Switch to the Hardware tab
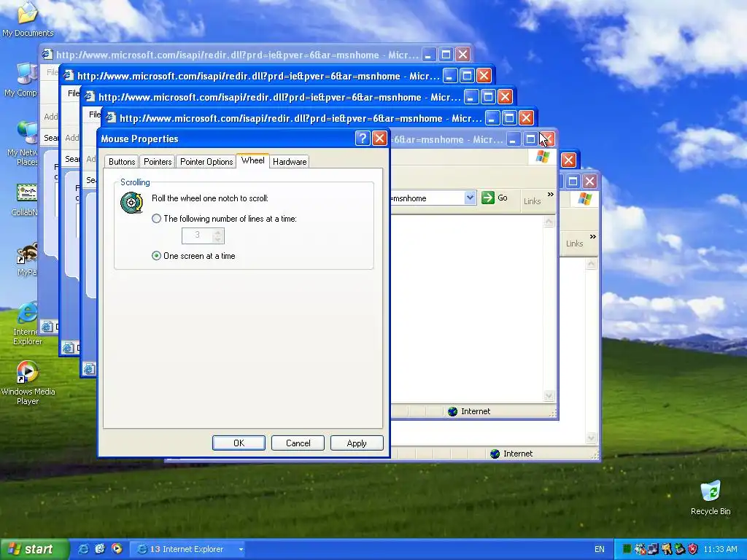 coord(289,161)
